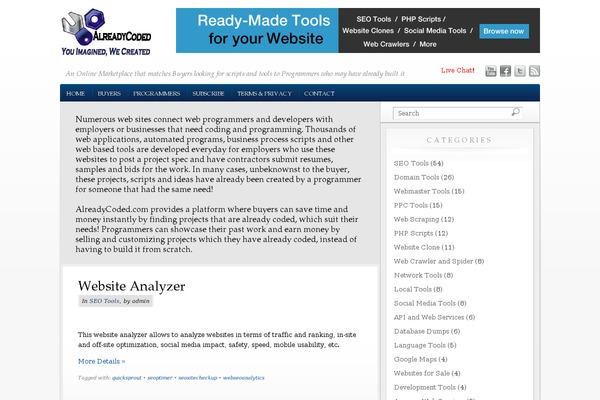Click the 'by admin' author text
600x400 pixels.
(136, 301)
